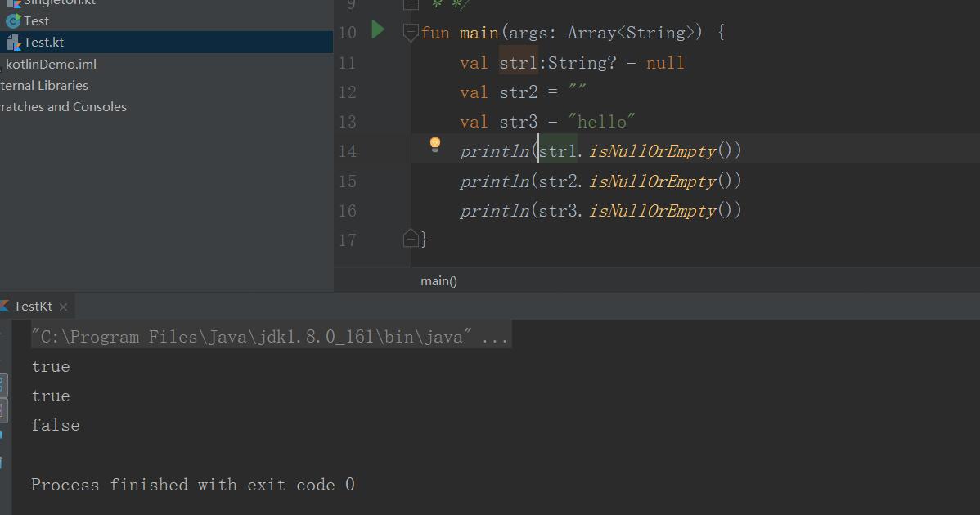Collapse the comment fold marker at line 9
The height and width of the screenshot is (515, 980).
[x=411, y=4]
